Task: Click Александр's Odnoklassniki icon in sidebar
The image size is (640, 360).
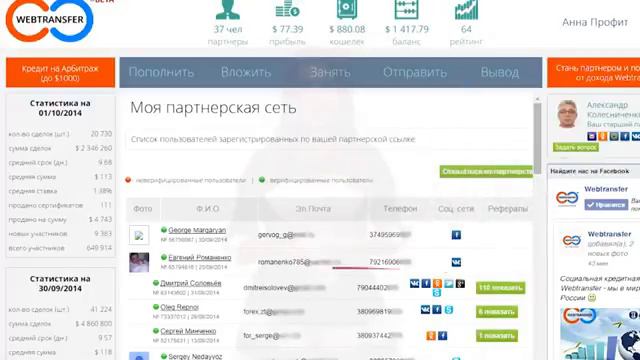Action: point(603,136)
